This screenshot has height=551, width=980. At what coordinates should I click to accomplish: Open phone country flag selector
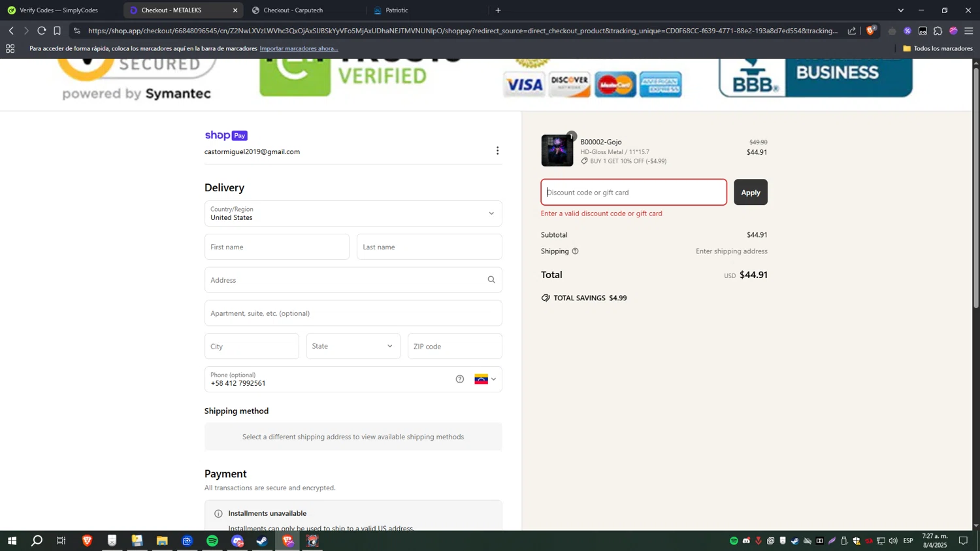485,379
